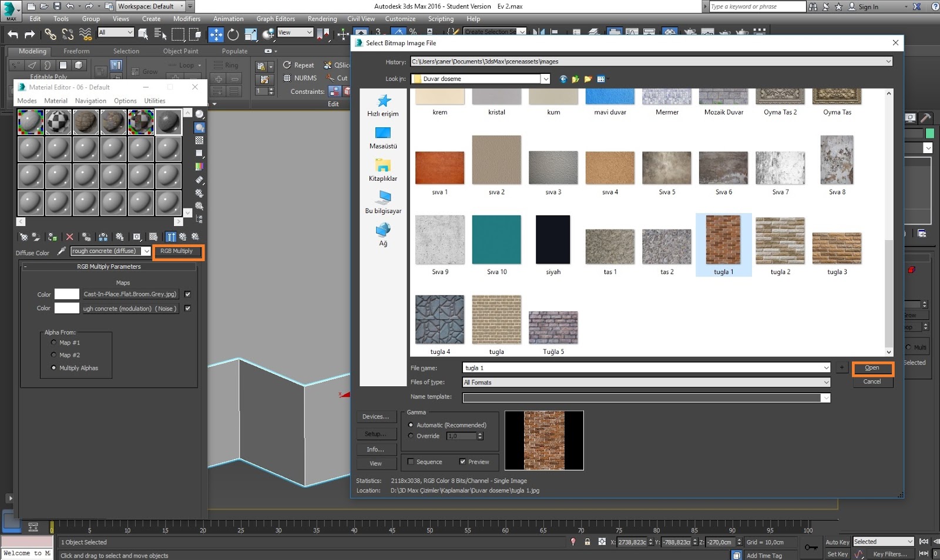Click the Undo arrow in main toolbar

(13, 35)
